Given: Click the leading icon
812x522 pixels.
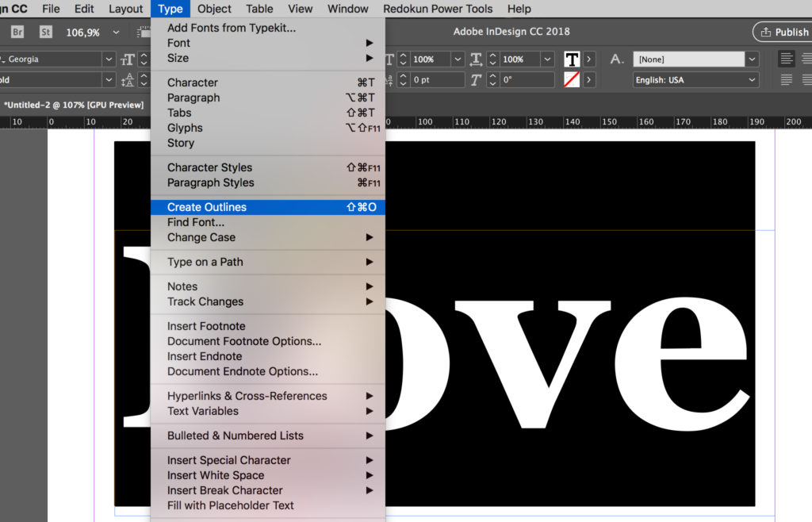Looking at the screenshot, I should (x=128, y=80).
